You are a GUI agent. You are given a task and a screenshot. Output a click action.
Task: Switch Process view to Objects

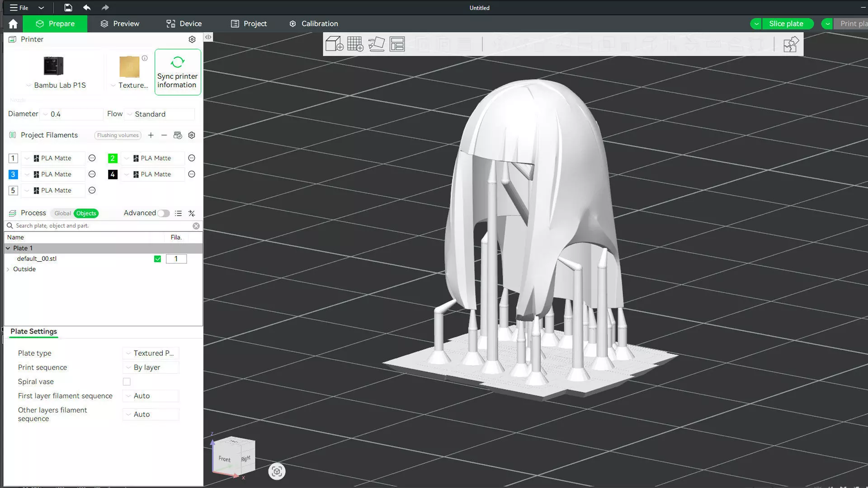pos(86,214)
